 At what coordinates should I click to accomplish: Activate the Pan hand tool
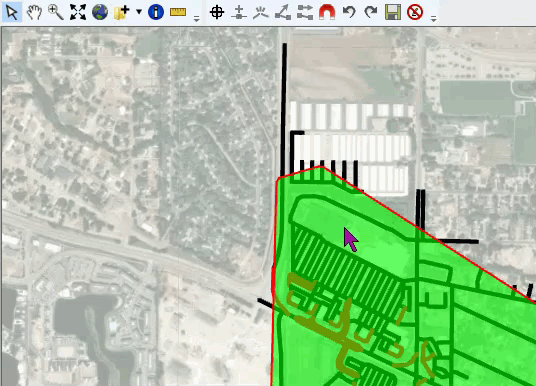34,12
